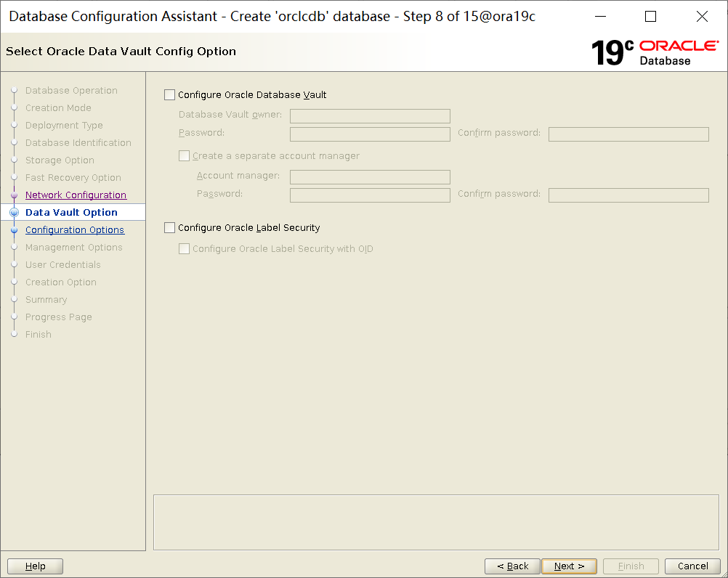728x578 pixels.
Task: Close the Database Configuration Assistant window
Action: [x=702, y=17]
